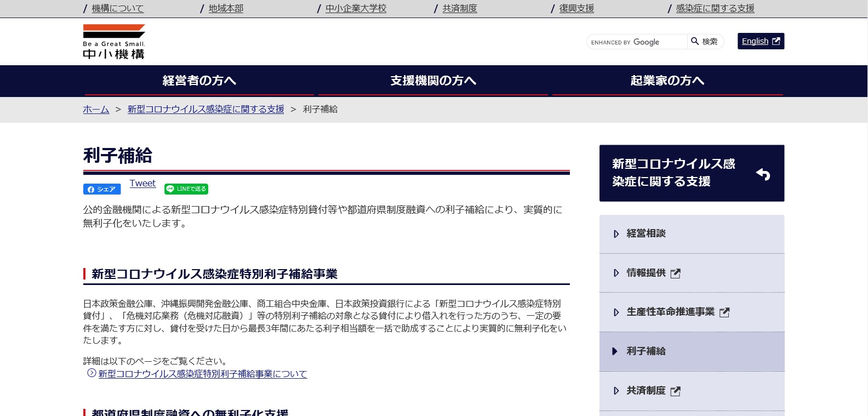Image resolution: width=868 pixels, height=416 pixels.
Task: Focus the Google search input field
Action: click(x=637, y=42)
